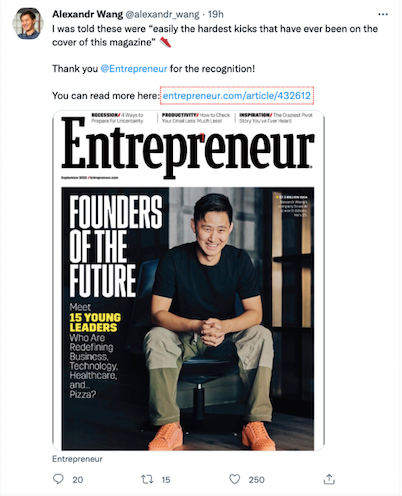This screenshot has width=402, height=496.
Task: Click the reply speech bubble icon
Action: 58,479
